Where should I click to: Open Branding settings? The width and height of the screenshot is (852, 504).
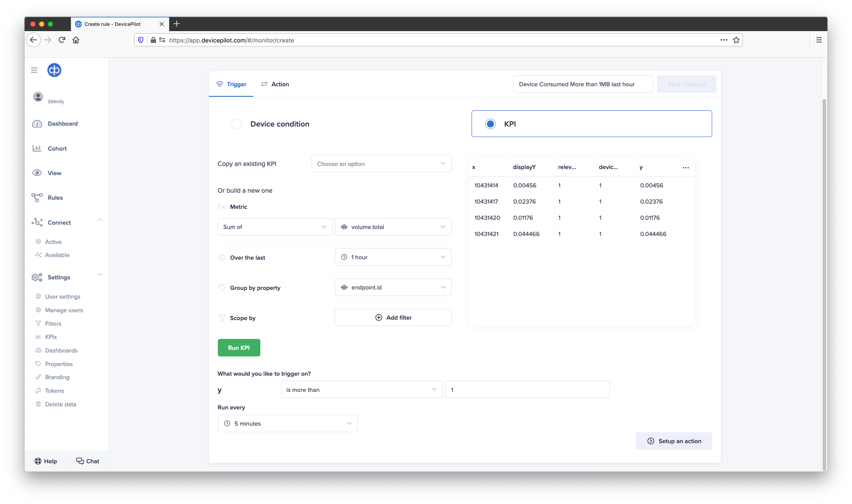(x=57, y=377)
